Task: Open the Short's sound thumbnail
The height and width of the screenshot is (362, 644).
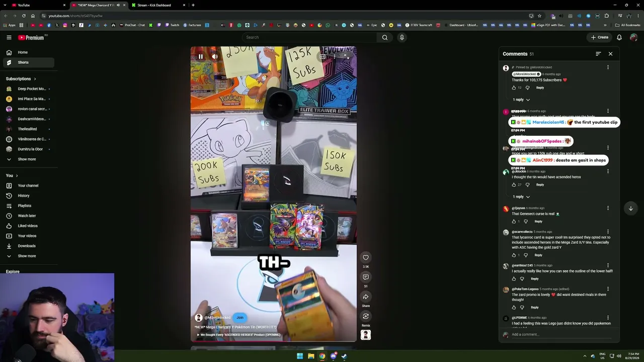Action: pos(366,335)
